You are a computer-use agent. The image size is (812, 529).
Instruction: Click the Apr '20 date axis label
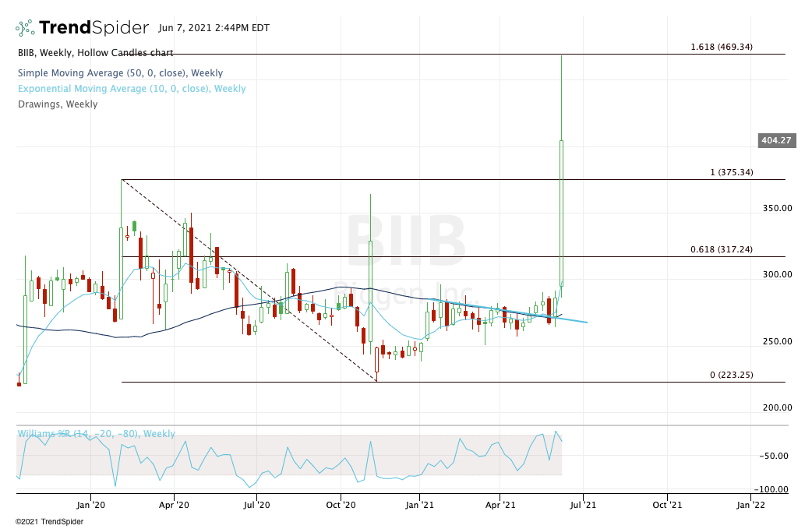click(x=174, y=505)
